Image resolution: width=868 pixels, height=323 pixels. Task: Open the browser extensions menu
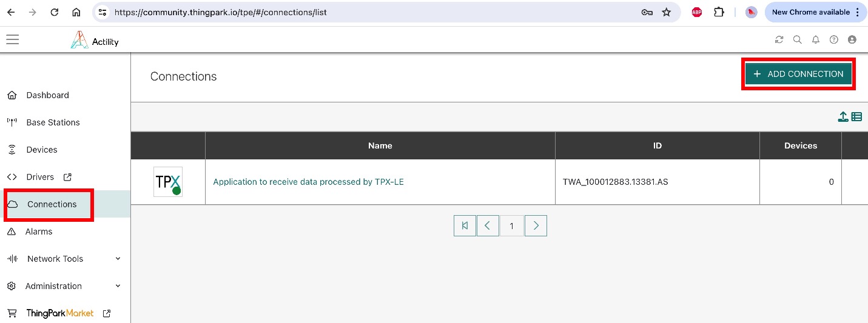719,12
